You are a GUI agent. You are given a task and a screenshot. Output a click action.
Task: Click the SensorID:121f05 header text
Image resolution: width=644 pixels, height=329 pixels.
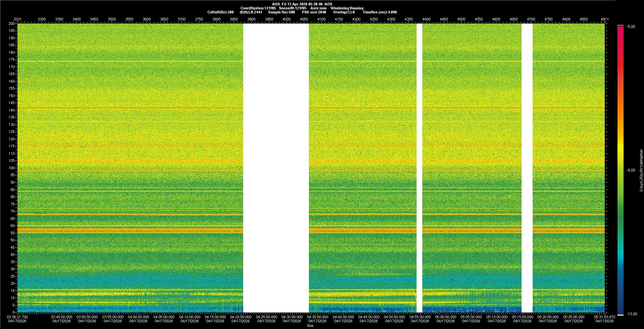pyautogui.click(x=292, y=8)
